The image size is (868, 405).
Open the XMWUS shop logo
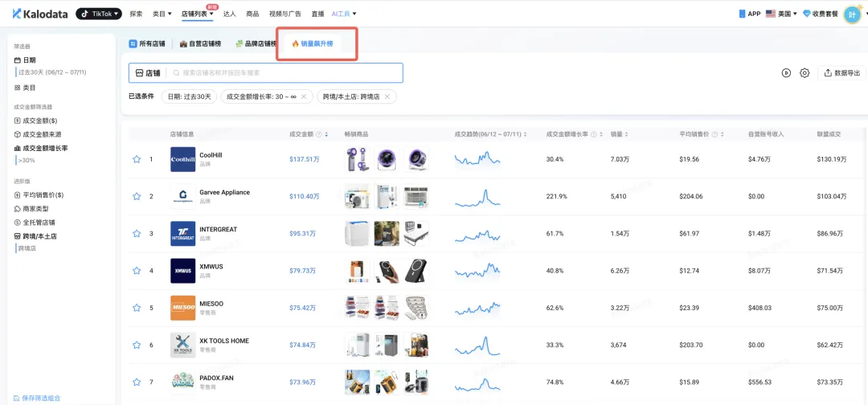point(182,271)
